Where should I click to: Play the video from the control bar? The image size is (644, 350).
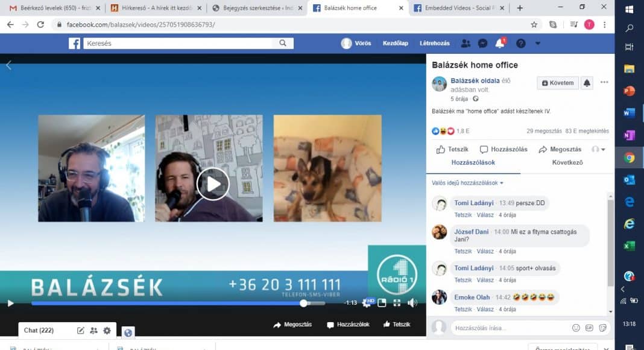(11, 303)
